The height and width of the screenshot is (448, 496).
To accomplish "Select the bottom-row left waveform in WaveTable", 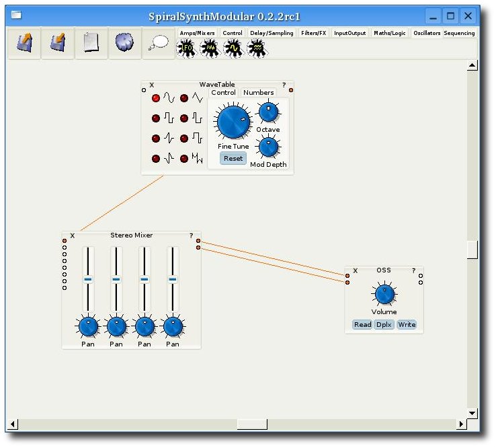I will point(156,159).
